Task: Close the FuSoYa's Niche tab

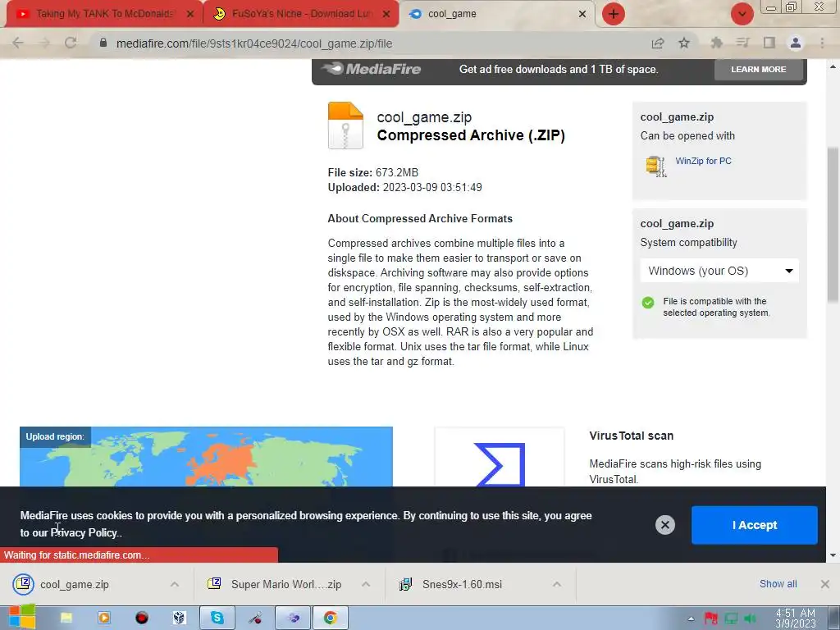Action: point(386,14)
